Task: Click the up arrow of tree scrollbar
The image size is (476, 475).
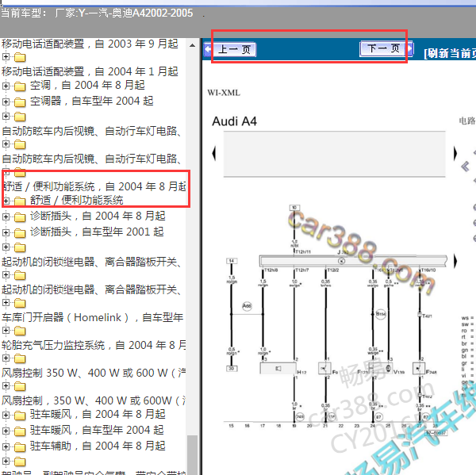Action: pyautogui.click(x=192, y=45)
